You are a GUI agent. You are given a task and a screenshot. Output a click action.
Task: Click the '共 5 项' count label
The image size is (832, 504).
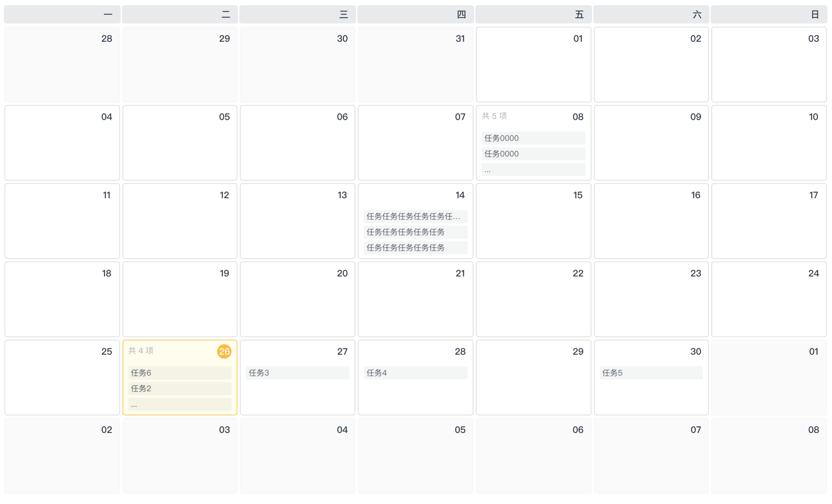(494, 116)
